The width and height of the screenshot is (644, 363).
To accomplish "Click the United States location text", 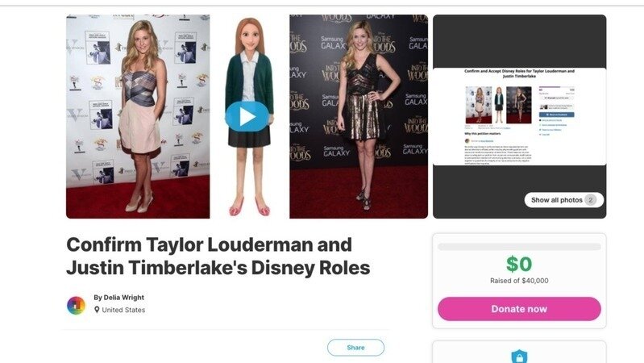I will point(123,310).
